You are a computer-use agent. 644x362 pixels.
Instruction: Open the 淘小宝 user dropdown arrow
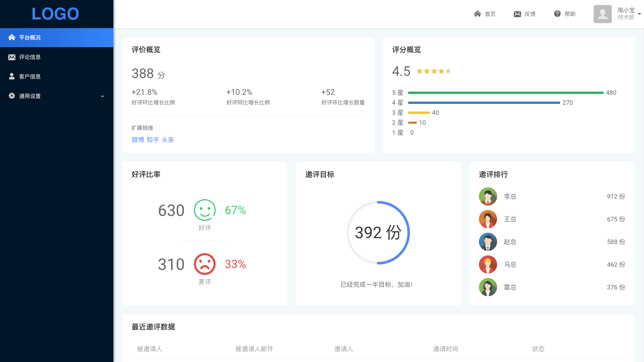click(x=639, y=14)
